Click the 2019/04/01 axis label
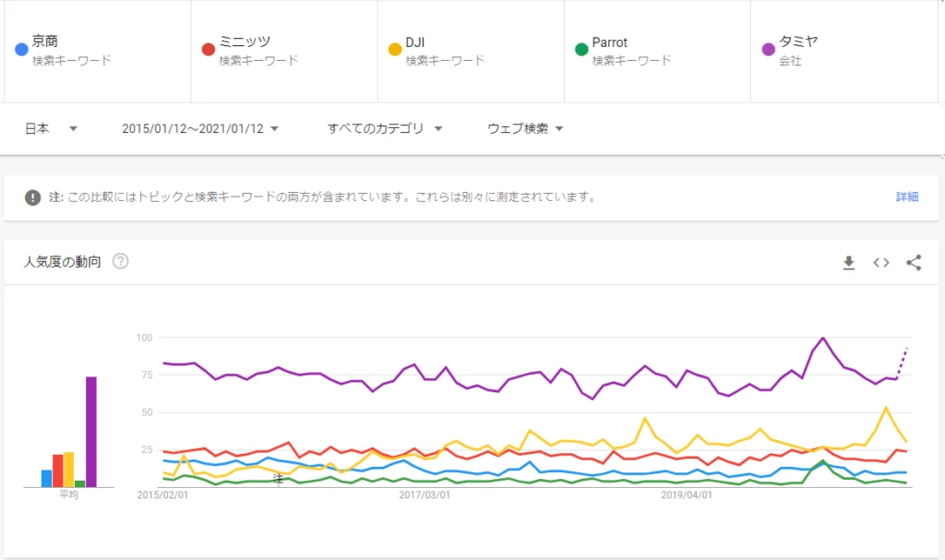The height and width of the screenshot is (560, 945). point(687,494)
